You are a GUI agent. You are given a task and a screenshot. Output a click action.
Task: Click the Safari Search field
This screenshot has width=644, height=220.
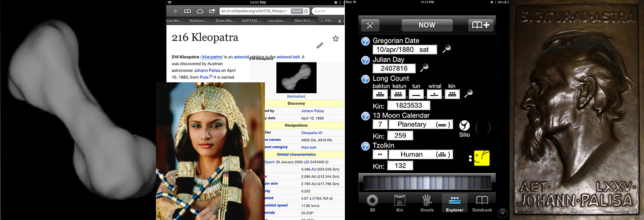(x=327, y=11)
